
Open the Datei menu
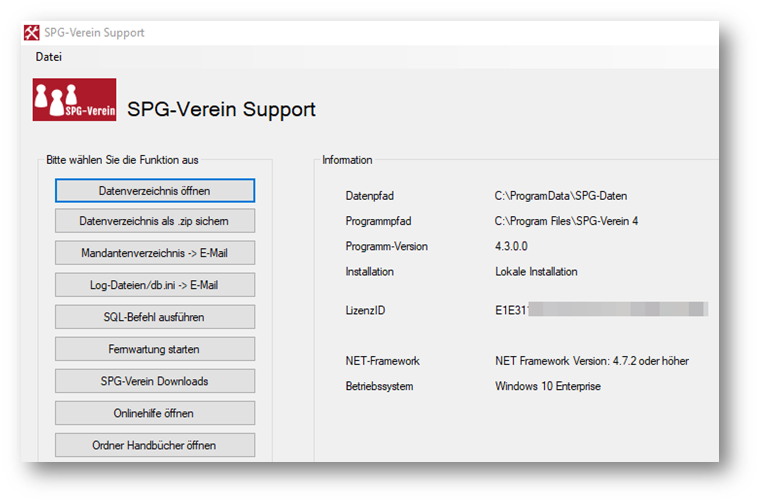(48, 57)
